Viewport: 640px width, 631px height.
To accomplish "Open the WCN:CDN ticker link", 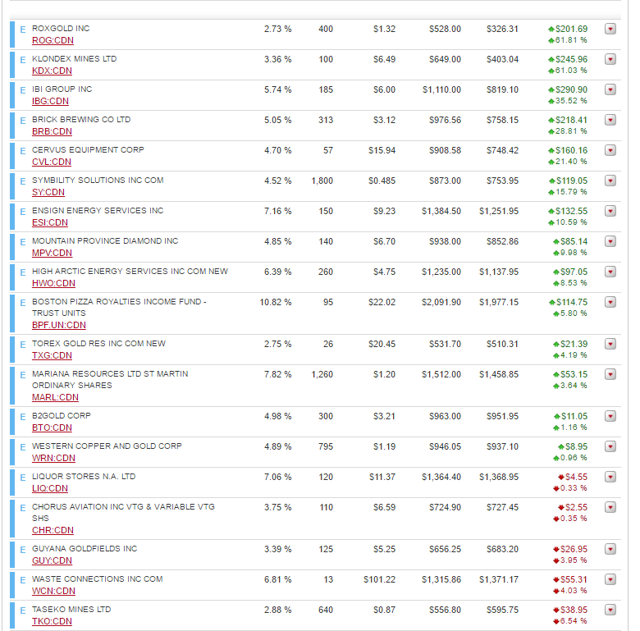I will click(x=53, y=591).
